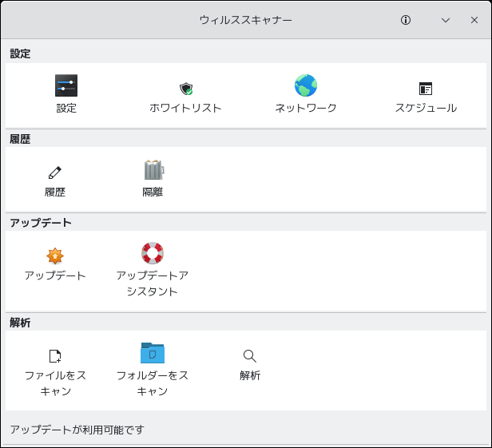Click the ホワイトリスト label text
This screenshot has width=492, height=448.
186,108
